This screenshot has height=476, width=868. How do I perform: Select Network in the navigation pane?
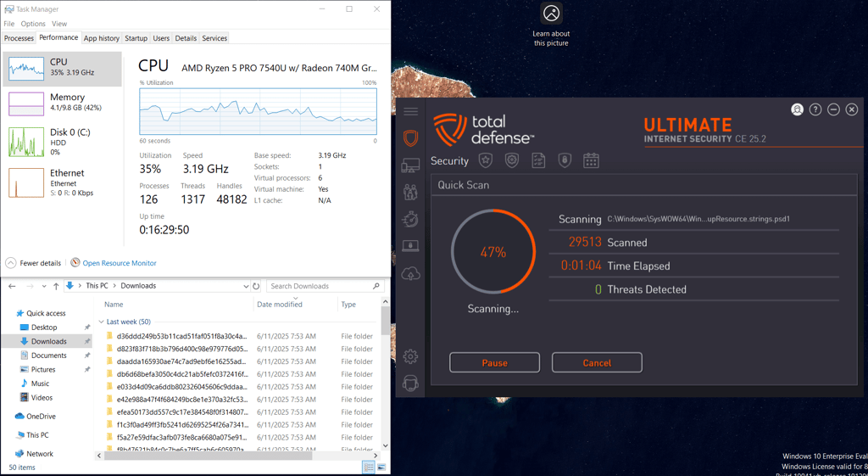40,453
